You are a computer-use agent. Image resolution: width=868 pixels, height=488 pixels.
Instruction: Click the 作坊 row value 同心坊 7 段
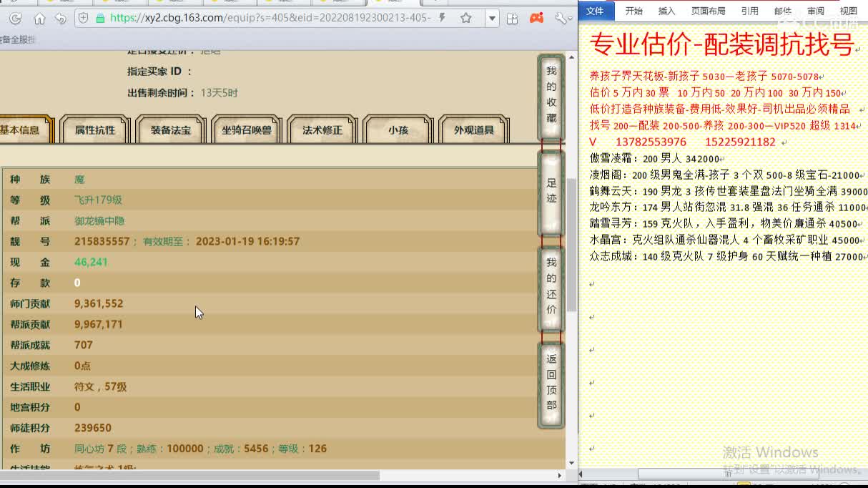100,449
